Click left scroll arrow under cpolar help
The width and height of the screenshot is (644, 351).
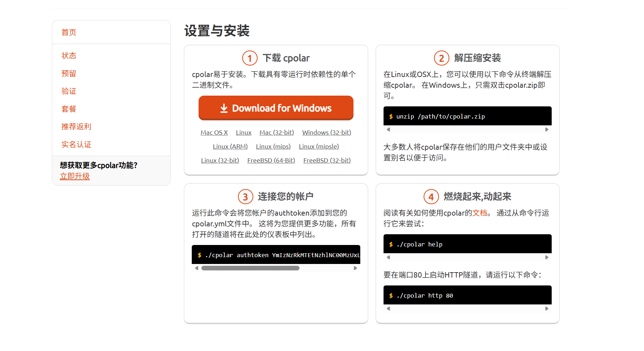point(388,258)
